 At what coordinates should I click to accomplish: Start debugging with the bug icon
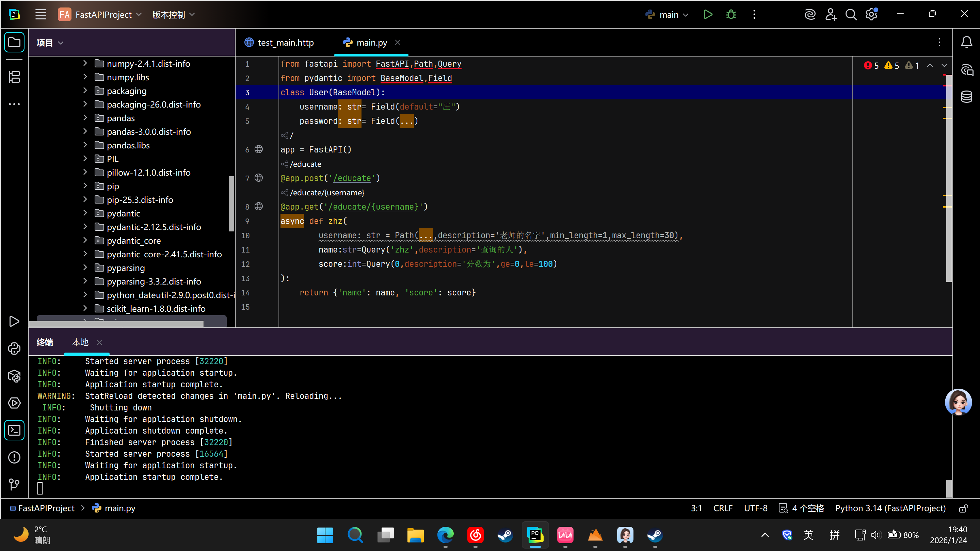731,14
